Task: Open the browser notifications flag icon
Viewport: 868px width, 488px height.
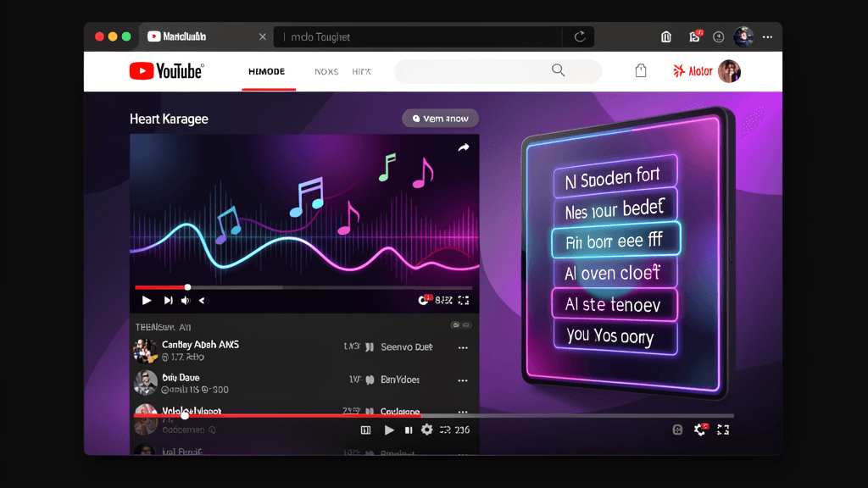Action: 694,36
